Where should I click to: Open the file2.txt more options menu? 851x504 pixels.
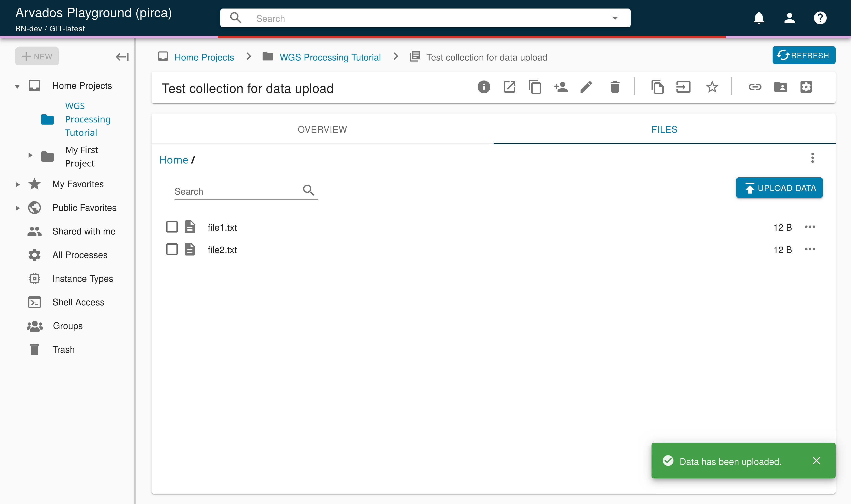coord(810,249)
